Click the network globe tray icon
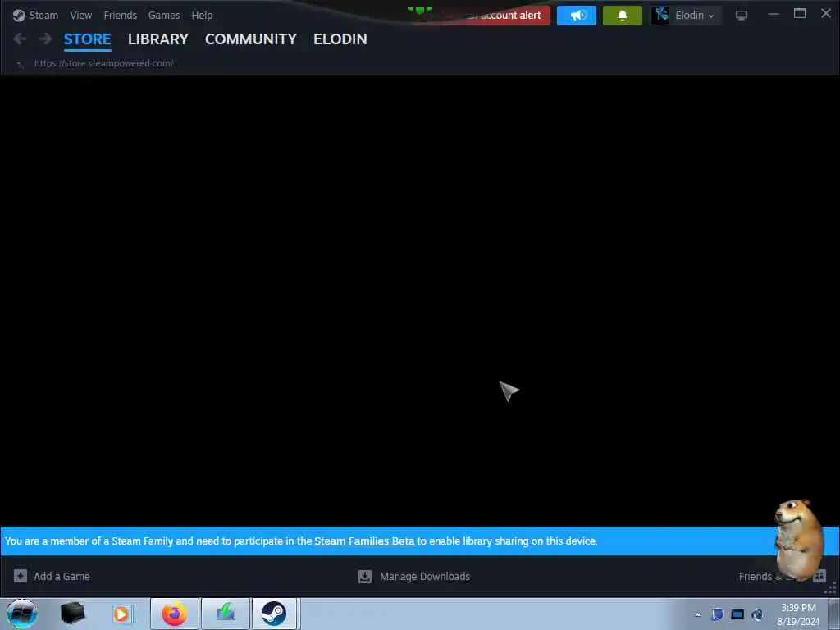 (x=757, y=614)
